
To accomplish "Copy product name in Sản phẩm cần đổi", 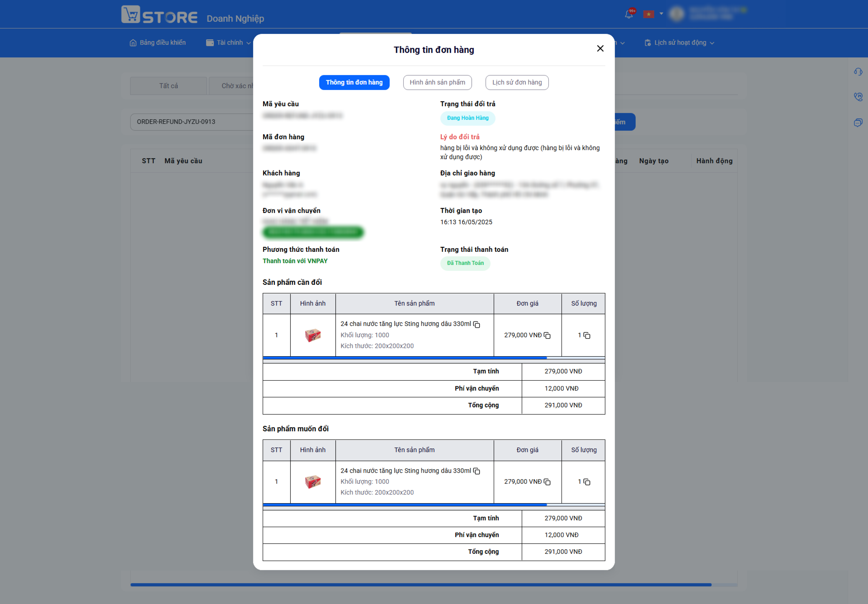I will click(476, 324).
